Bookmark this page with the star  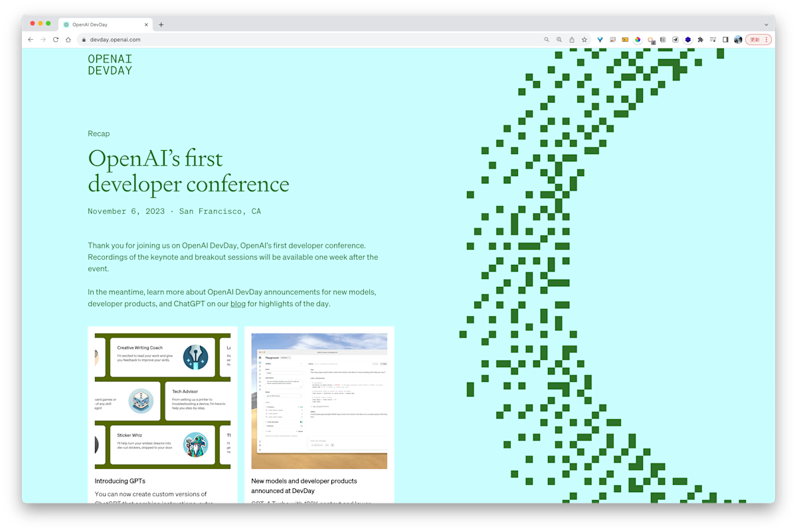click(x=584, y=40)
